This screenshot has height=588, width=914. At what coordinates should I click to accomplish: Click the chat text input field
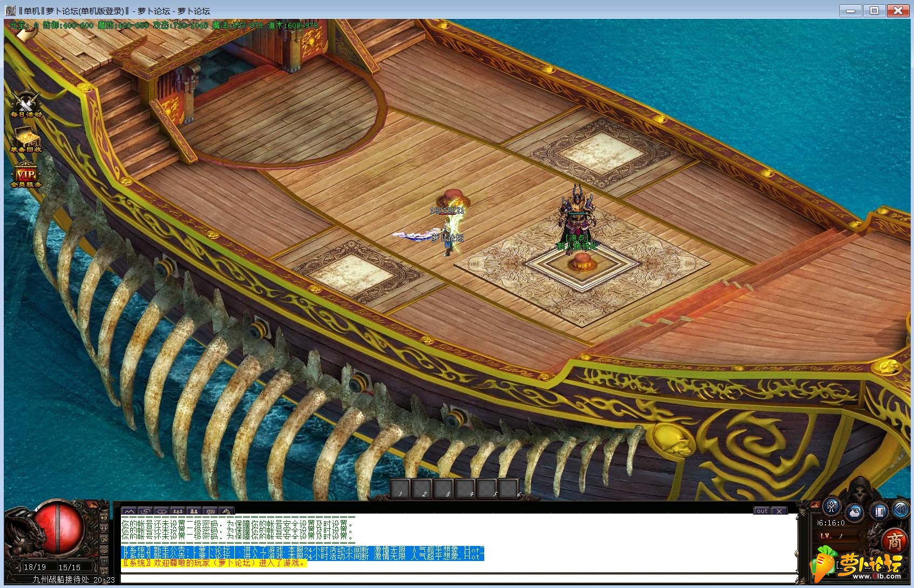[459, 579]
